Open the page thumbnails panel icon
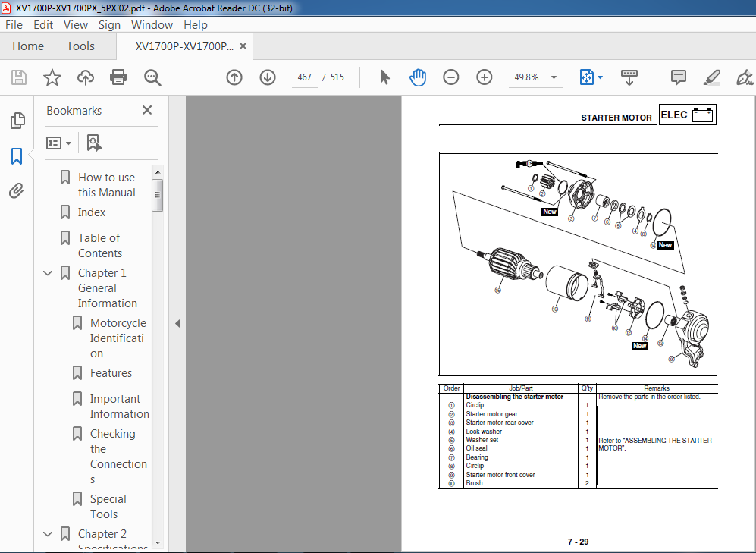 [x=17, y=121]
